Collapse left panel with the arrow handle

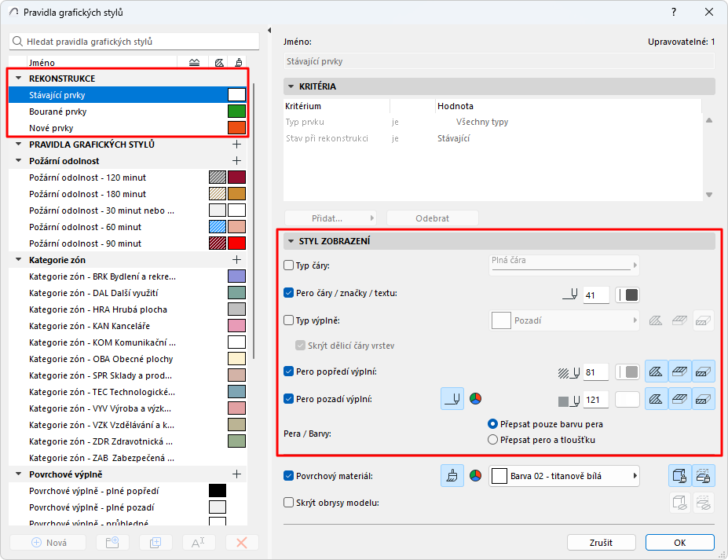(x=269, y=30)
